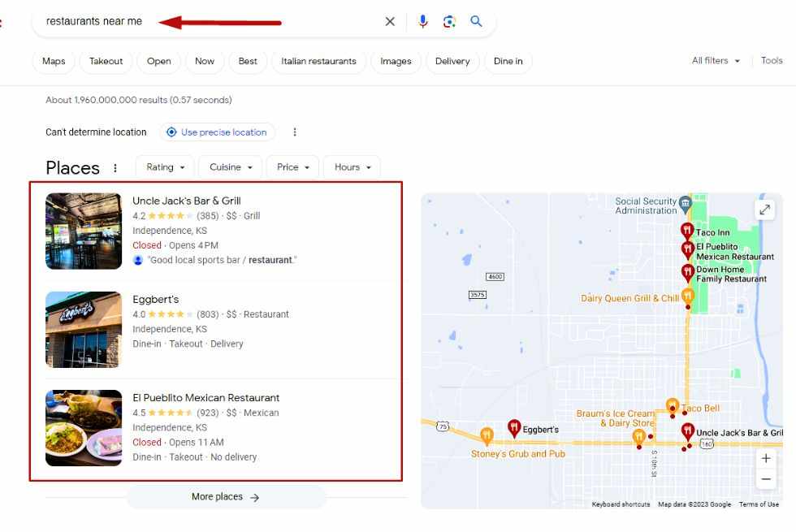
Task: Expand the All filters dropdown
Action: point(716,60)
